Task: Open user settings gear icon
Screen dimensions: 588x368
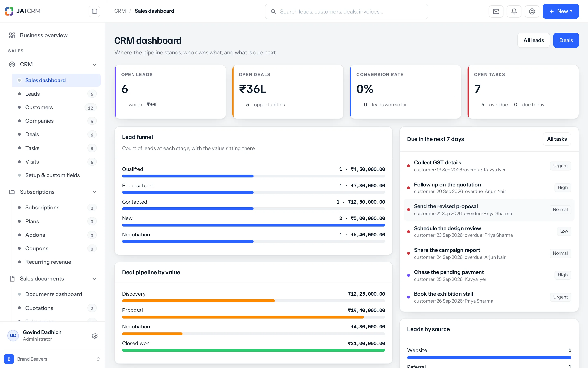Action: pyautogui.click(x=95, y=336)
